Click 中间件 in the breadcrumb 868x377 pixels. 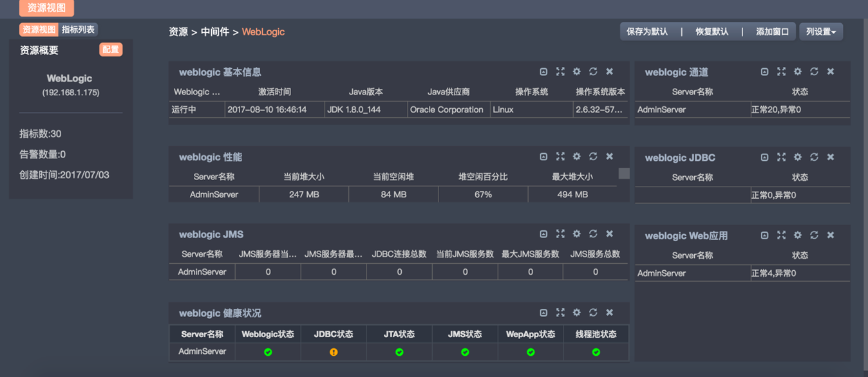214,32
